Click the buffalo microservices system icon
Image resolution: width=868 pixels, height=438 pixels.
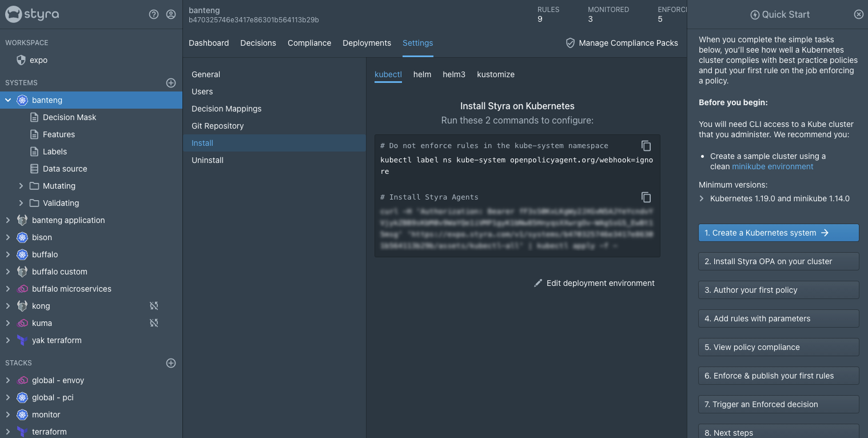coord(22,289)
